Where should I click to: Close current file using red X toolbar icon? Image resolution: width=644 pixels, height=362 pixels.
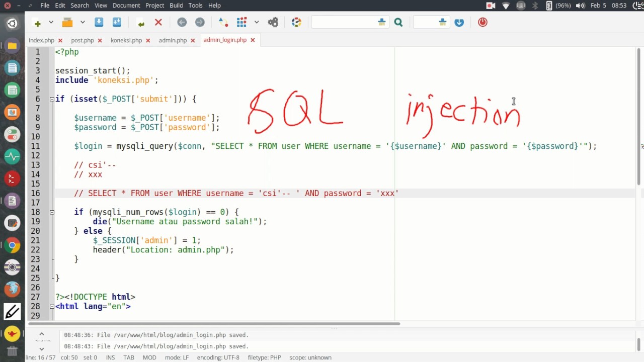pos(158,23)
